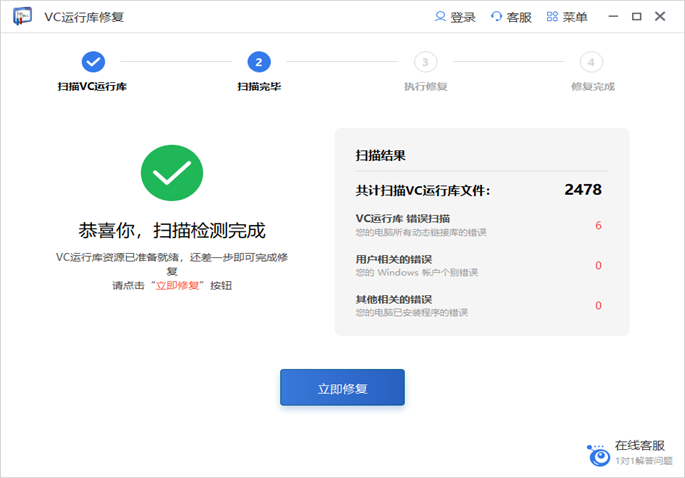Click the 2478 scanned files count
The height and width of the screenshot is (478, 685).
[583, 189]
